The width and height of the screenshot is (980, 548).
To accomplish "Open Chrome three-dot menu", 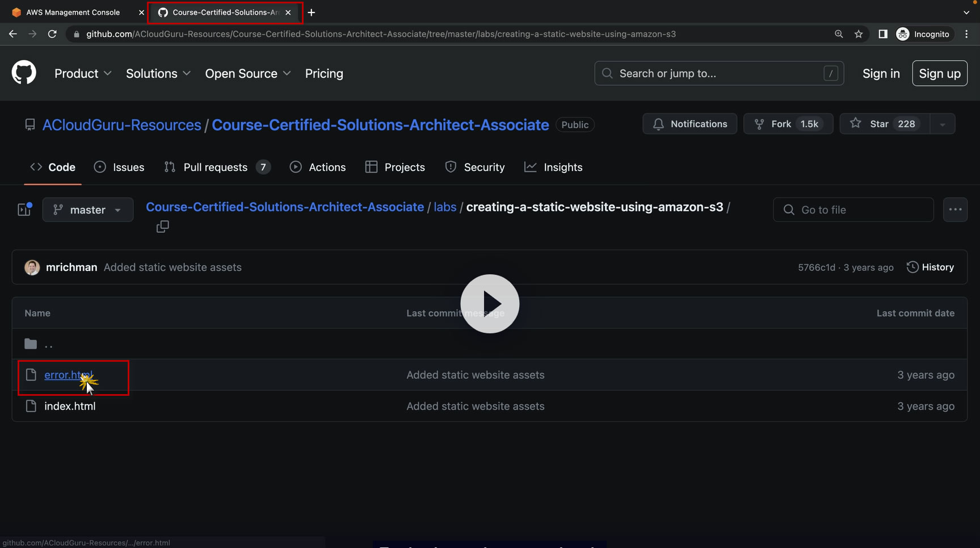I will 966,34.
